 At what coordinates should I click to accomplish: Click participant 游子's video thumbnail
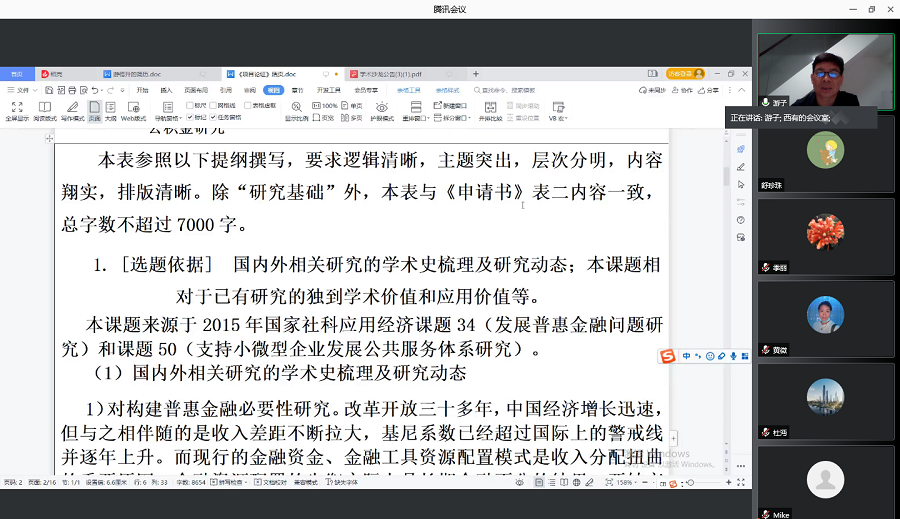click(x=825, y=70)
